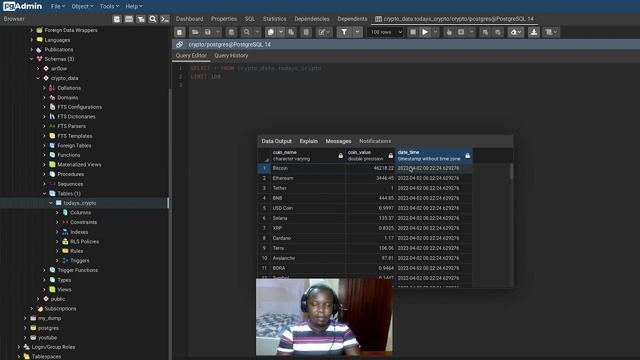Viewport: 640px width, 360px height.
Task: Open the File menu
Action: click(x=58, y=6)
